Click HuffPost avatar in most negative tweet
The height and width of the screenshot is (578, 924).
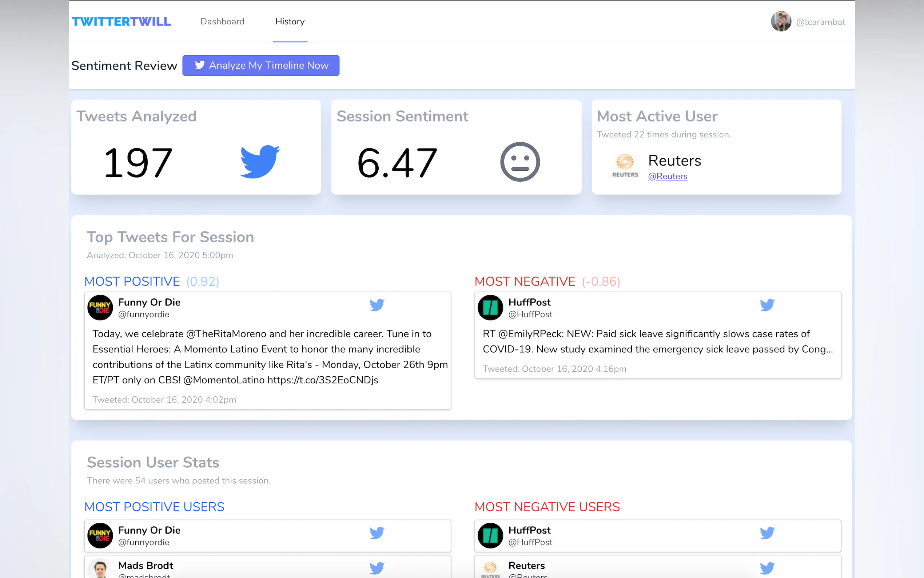pos(490,307)
